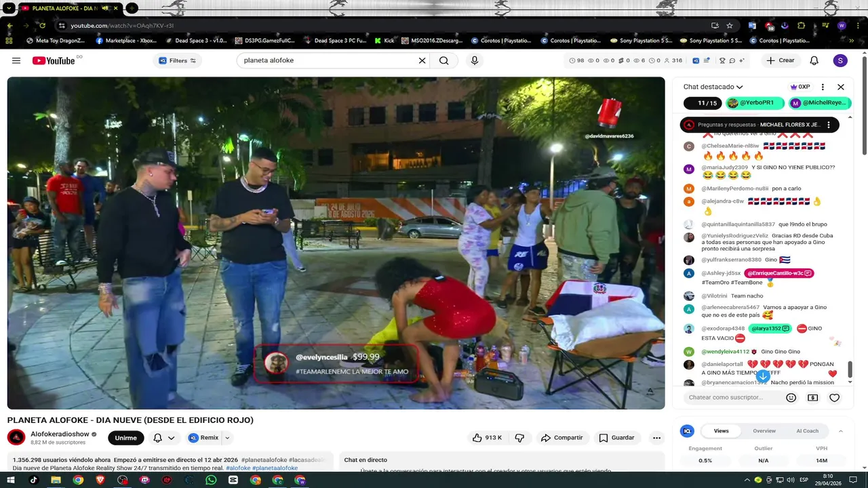Open the 0XP crown points badge
Screen dimensions: 868x488
click(800, 87)
